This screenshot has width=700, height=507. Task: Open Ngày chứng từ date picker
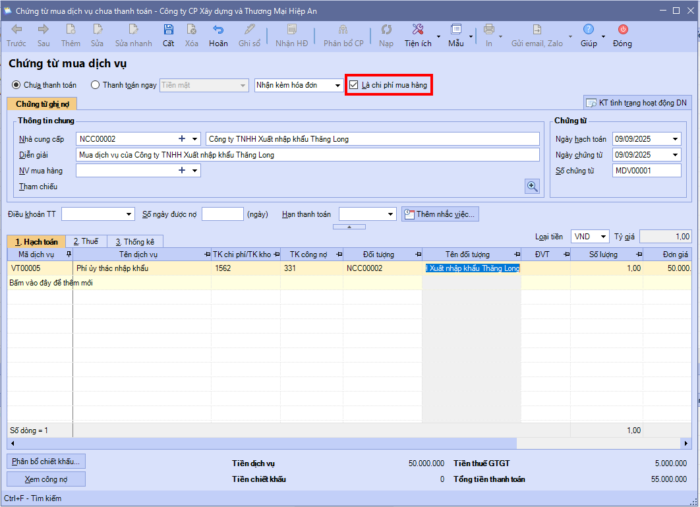click(675, 155)
